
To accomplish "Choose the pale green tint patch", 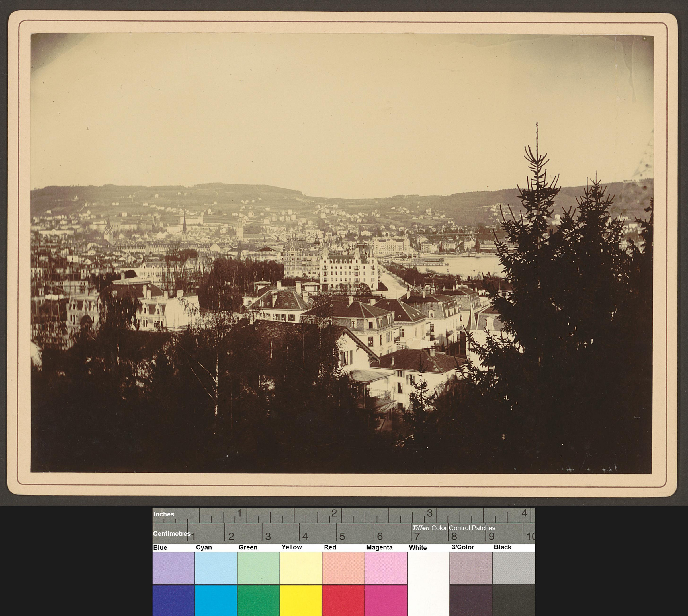I will [x=258, y=568].
